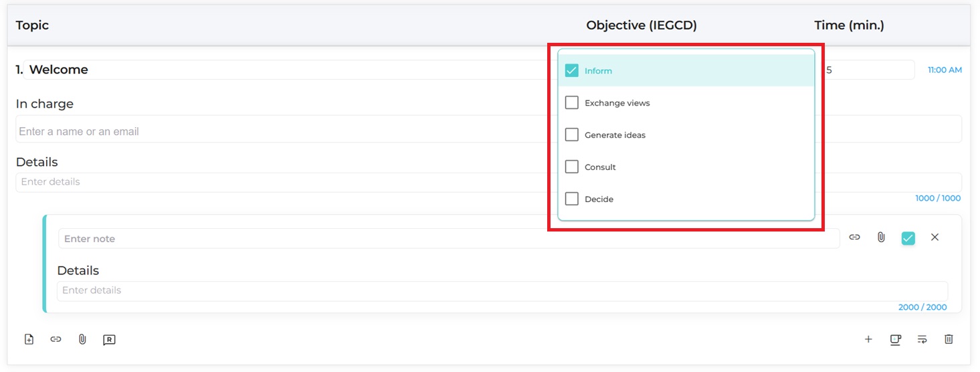This screenshot has height=372, width=980.
Task: Click the add note document icon
Action: click(x=29, y=339)
